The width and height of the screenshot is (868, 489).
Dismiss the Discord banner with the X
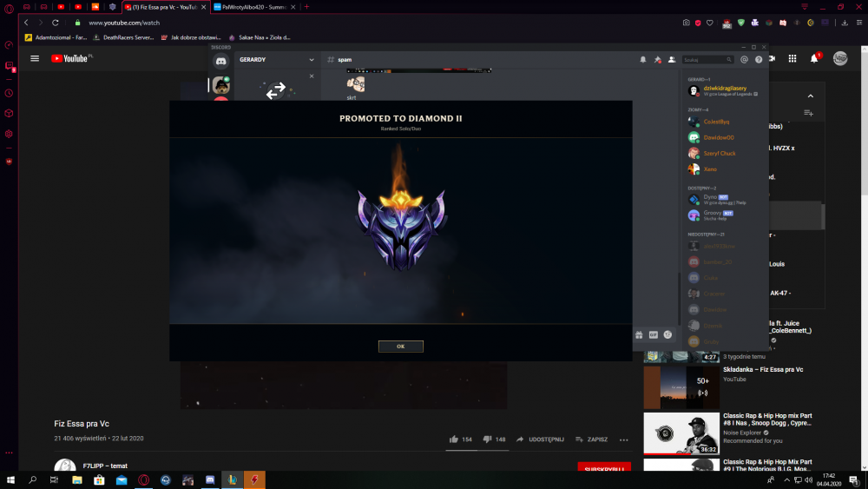coord(312,76)
